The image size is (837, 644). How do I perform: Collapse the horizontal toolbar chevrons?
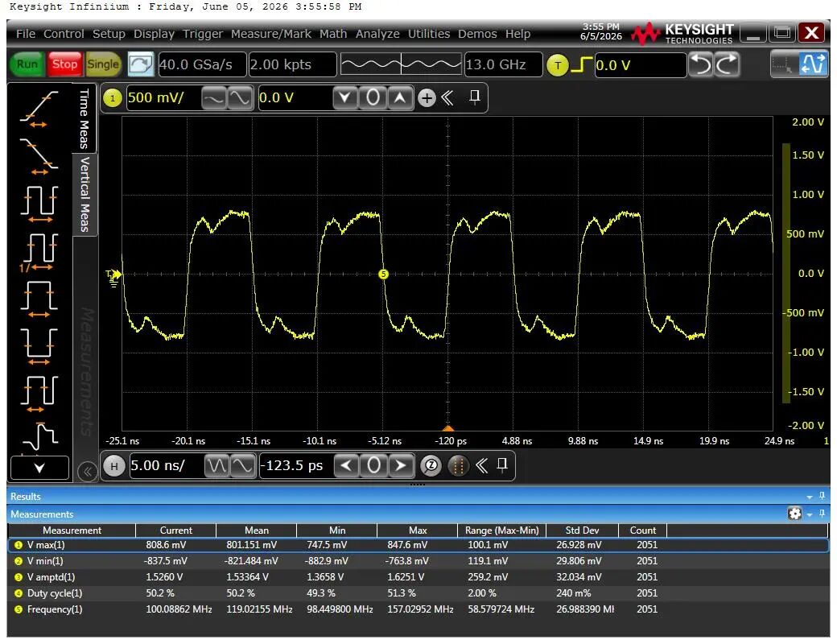[481, 465]
